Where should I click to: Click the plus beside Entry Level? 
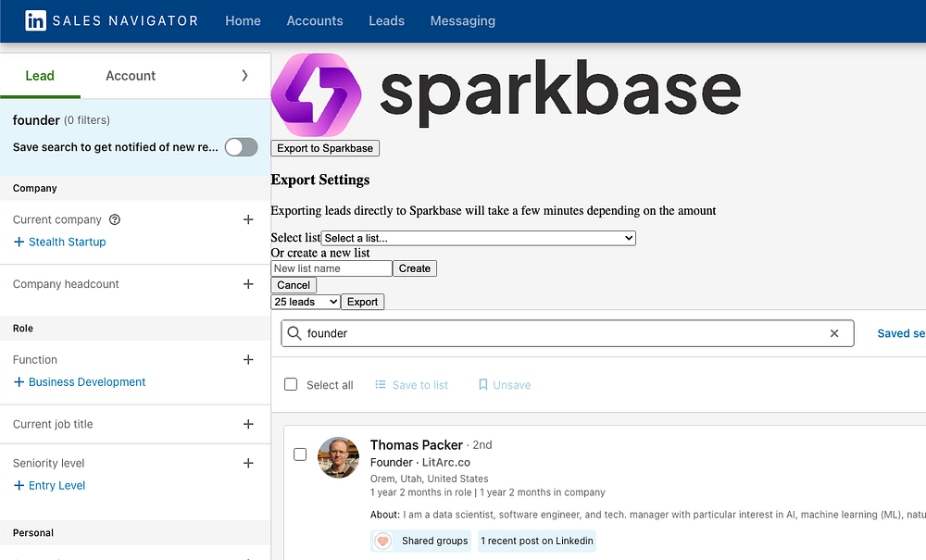click(19, 485)
